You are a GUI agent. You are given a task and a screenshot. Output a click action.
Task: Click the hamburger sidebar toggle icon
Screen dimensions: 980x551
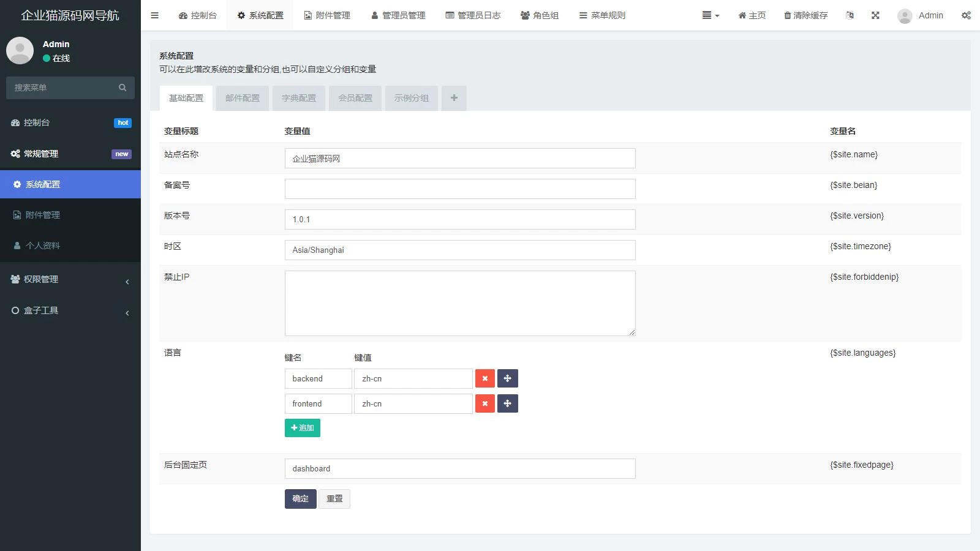[x=154, y=15]
